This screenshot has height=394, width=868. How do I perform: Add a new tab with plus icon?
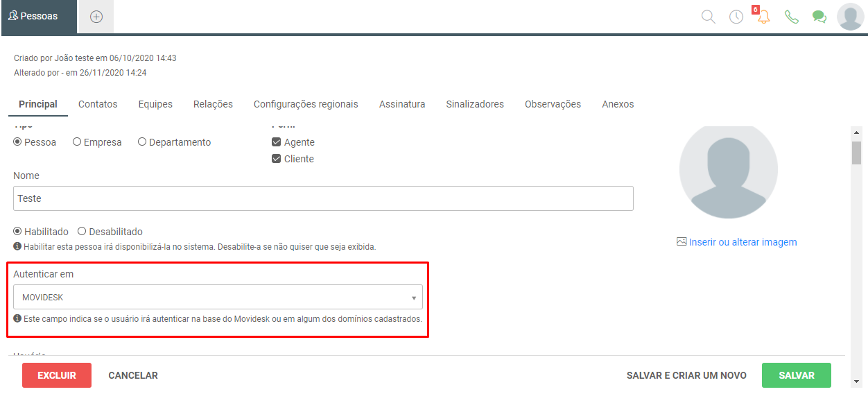96,17
